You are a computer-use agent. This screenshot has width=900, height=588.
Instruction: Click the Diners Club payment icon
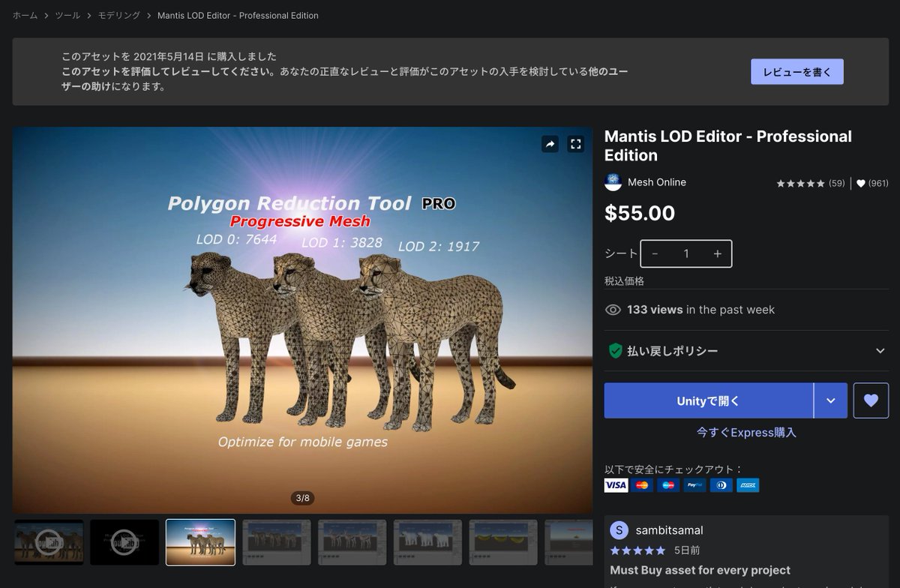(x=721, y=485)
